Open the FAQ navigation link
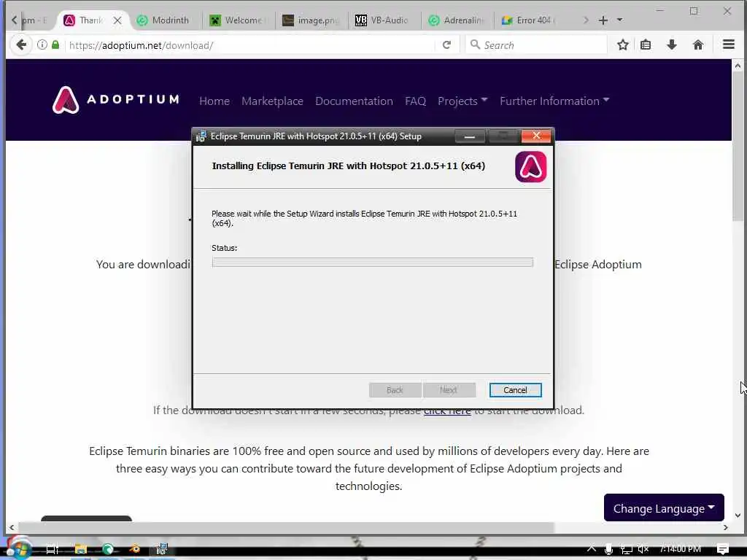Viewport: 747px width, 560px height. 415,101
